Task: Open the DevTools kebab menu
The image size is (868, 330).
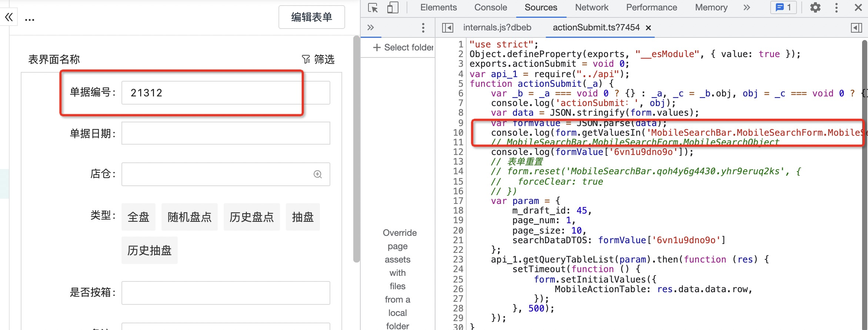Action: tap(837, 8)
